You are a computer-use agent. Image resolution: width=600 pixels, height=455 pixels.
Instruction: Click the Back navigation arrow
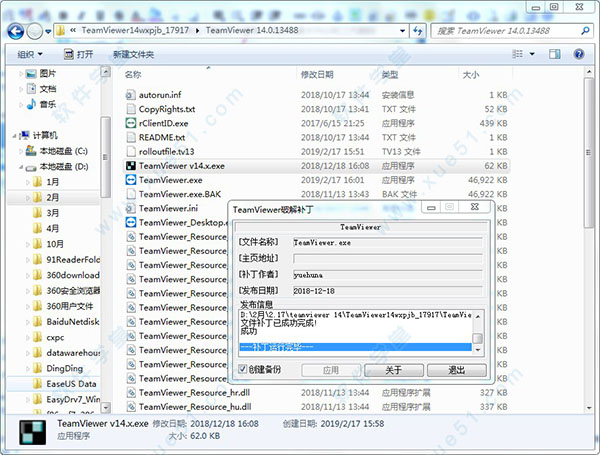(x=16, y=31)
